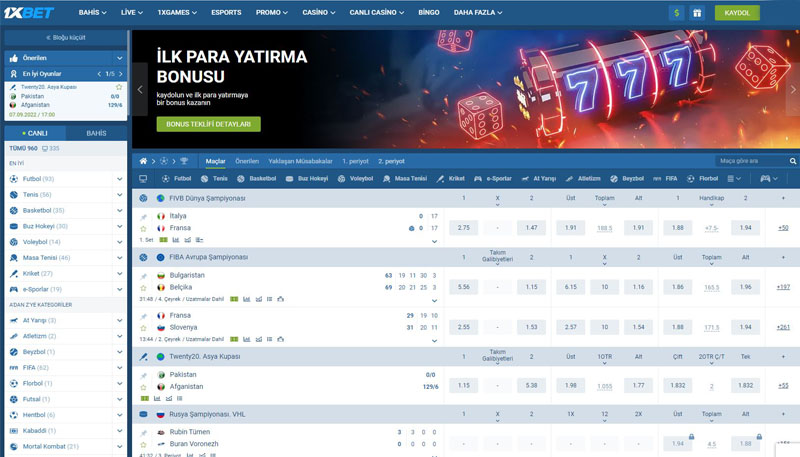Open +197 more markets for Bulgaristan–Belçika

point(783,287)
